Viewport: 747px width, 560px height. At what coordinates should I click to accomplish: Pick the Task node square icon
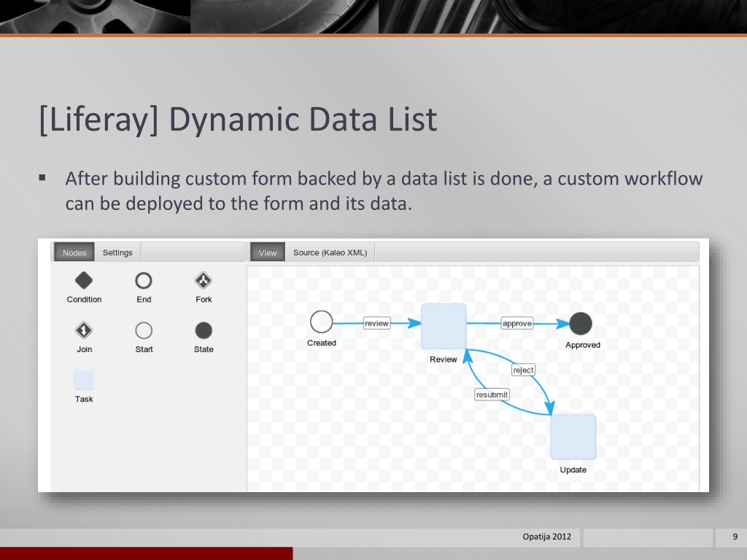(x=84, y=380)
